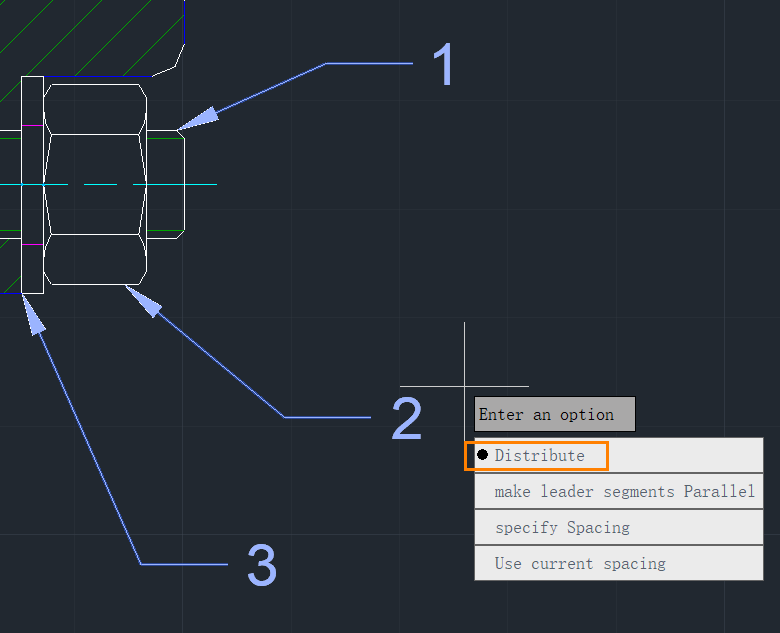The width and height of the screenshot is (780, 633).
Task: Pick the specify Spacing option
Action: [619, 528]
